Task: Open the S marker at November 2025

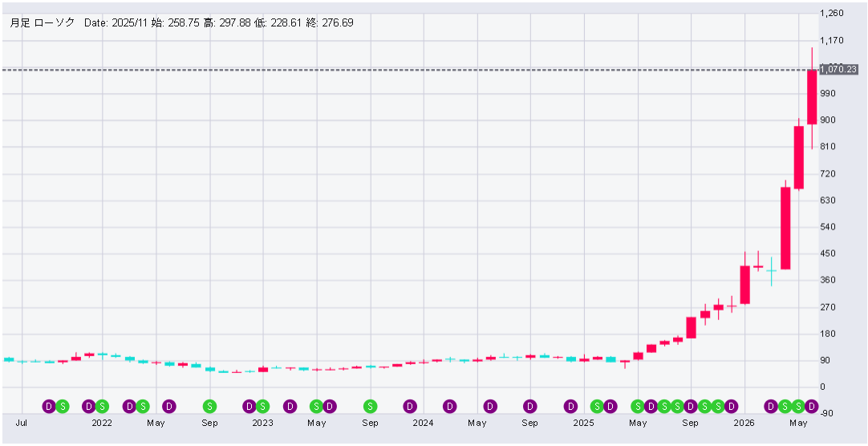Action: 718,407
